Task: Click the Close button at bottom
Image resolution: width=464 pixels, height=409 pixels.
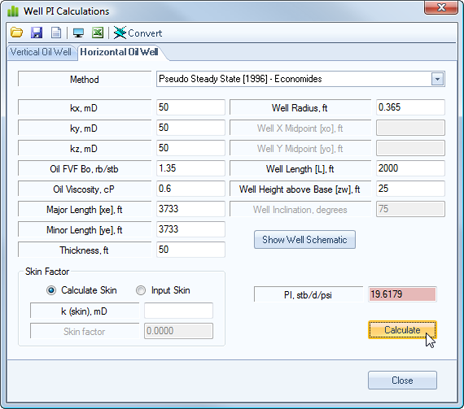Action: [402, 380]
